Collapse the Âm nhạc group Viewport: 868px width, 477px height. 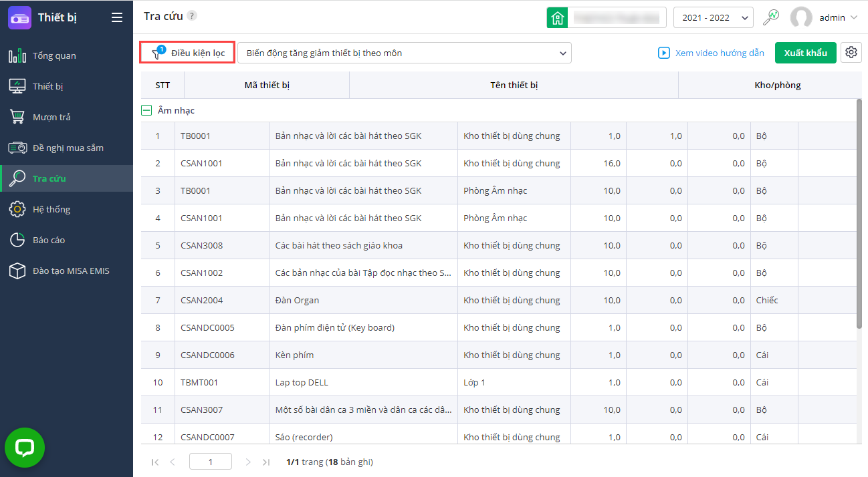tap(146, 110)
